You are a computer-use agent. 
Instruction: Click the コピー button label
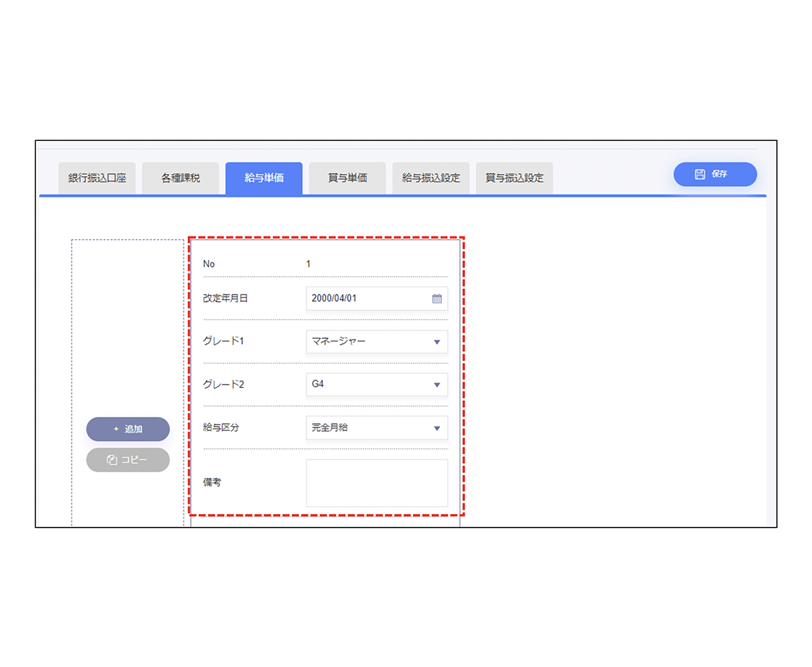[x=134, y=460]
